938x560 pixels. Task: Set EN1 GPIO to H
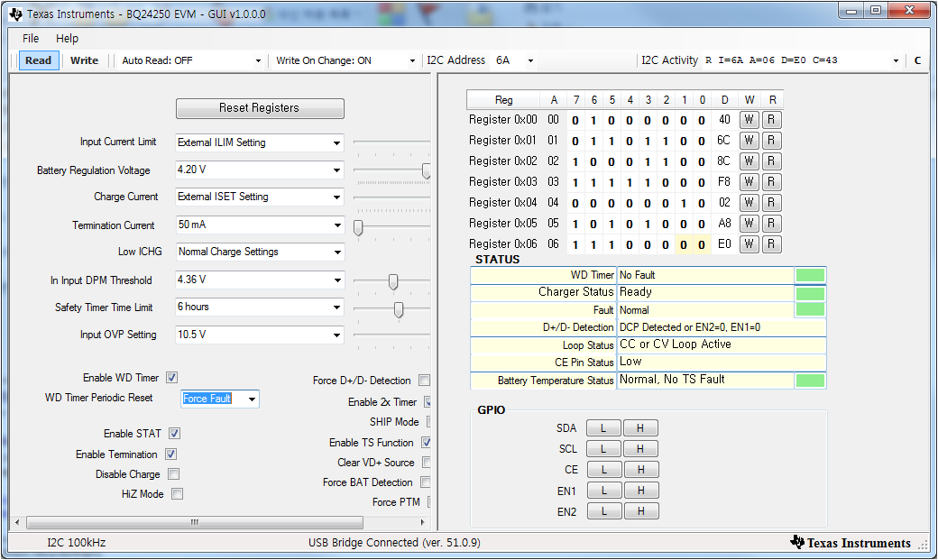[640, 491]
